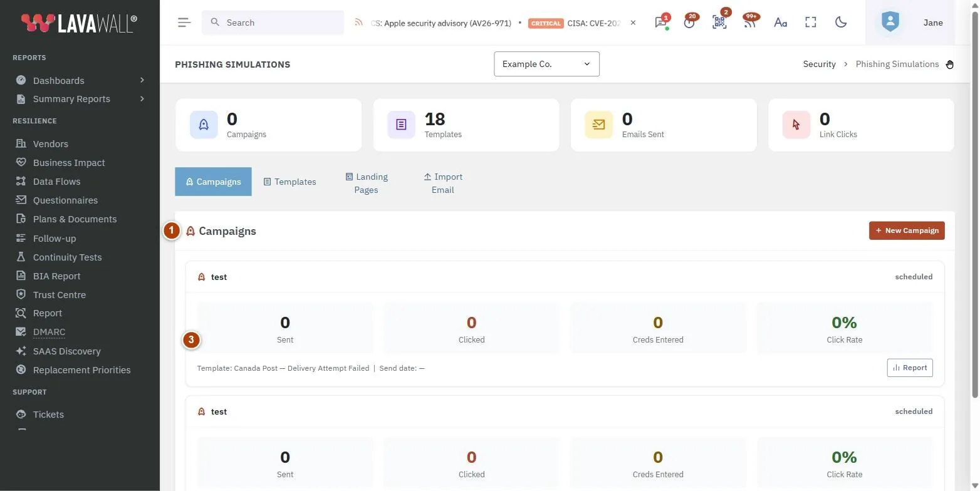Toggle the sidebar hamburger menu
Screen dimensions: 980x491
[184, 23]
